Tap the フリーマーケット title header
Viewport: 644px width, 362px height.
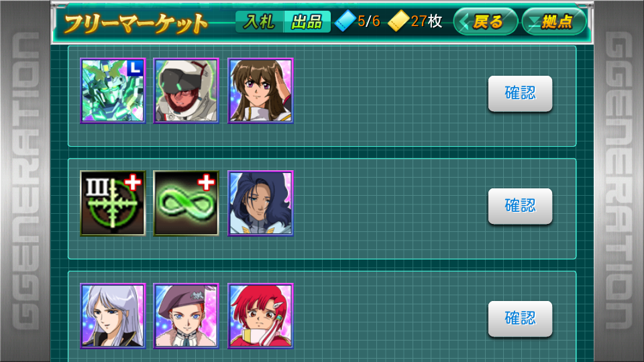[136, 23]
